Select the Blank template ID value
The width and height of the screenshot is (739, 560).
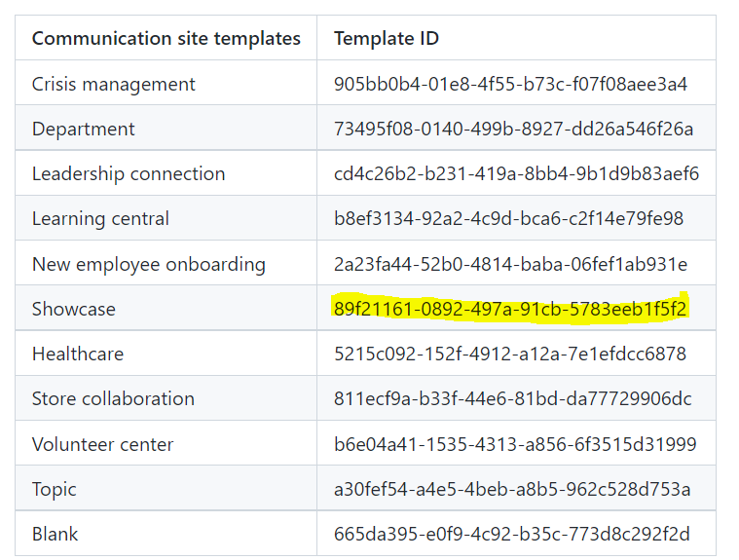pos(512,534)
